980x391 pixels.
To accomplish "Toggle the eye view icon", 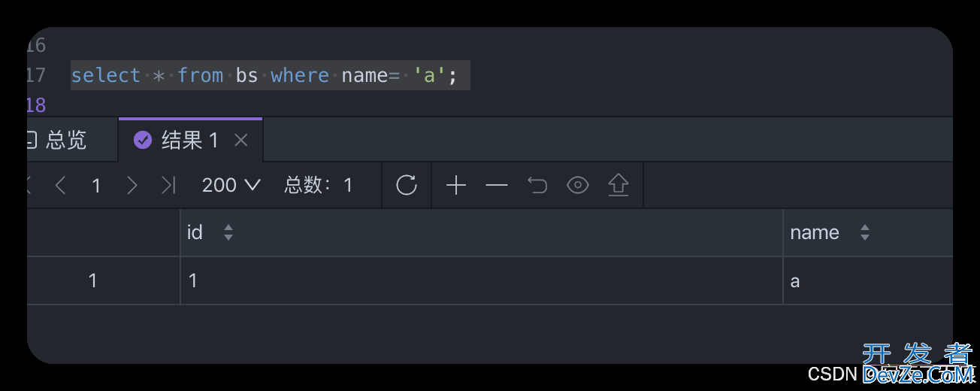I will (x=577, y=185).
